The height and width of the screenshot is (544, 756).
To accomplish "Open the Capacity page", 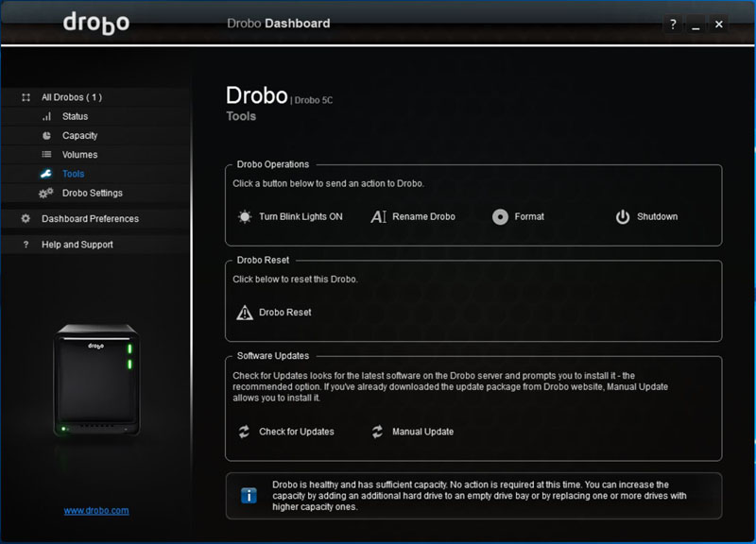I will [80, 136].
